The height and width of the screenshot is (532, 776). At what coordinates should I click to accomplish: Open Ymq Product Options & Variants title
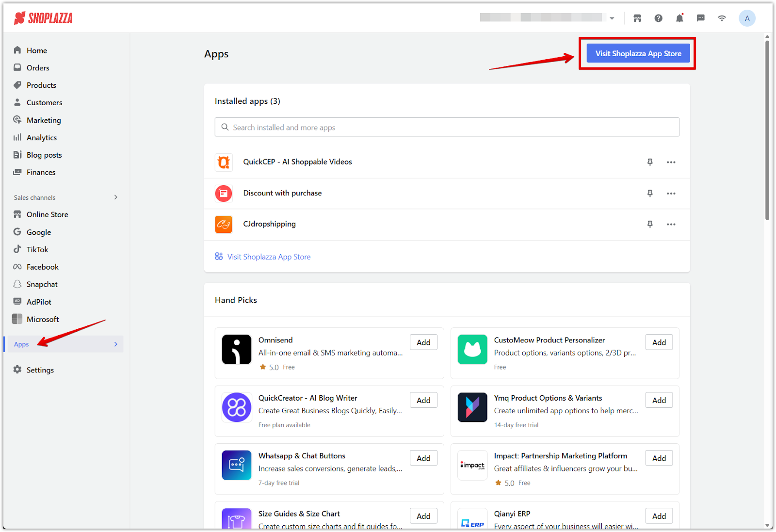(x=548, y=398)
